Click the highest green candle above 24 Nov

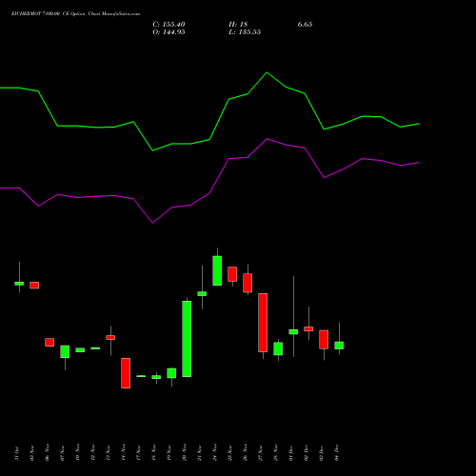tap(217, 270)
